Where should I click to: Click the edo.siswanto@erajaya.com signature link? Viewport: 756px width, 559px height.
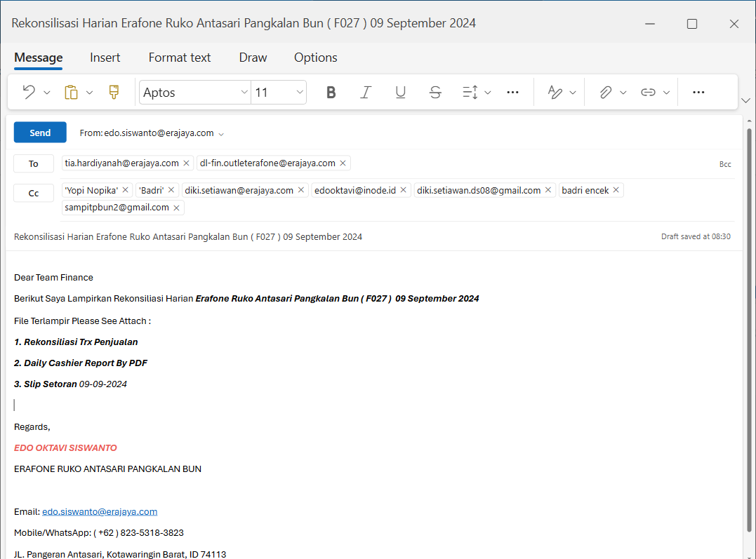tap(100, 511)
